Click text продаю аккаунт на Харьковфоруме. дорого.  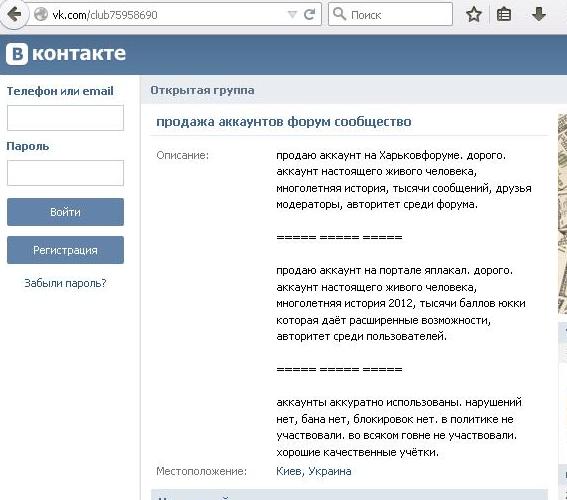(391, 155)
